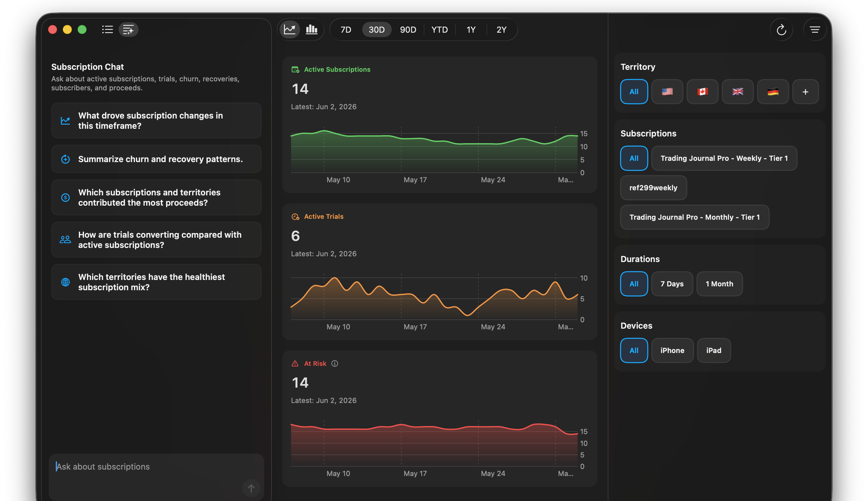
Task: Filter by Trading Journal Pro Weekly Tier 1
Action: [724, 158]
